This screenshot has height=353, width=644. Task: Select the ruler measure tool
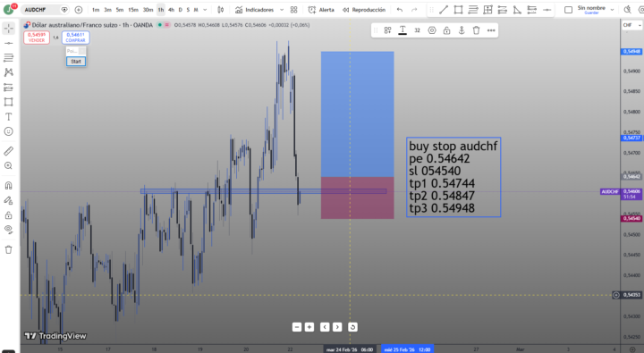pos(9,151)
